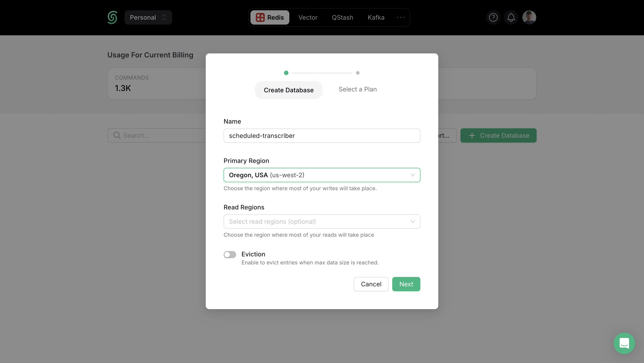644x363 pixels.
Task: Open the QStash service tab
Action: coord(342,17)
